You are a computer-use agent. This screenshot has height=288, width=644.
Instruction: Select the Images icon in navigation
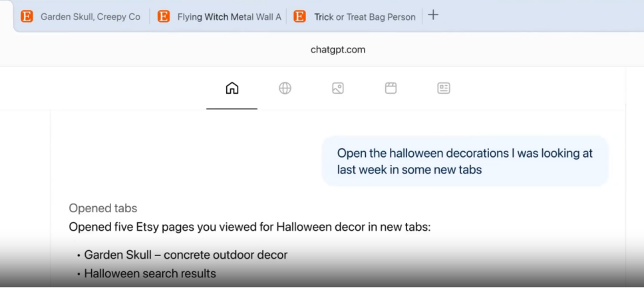338,88
